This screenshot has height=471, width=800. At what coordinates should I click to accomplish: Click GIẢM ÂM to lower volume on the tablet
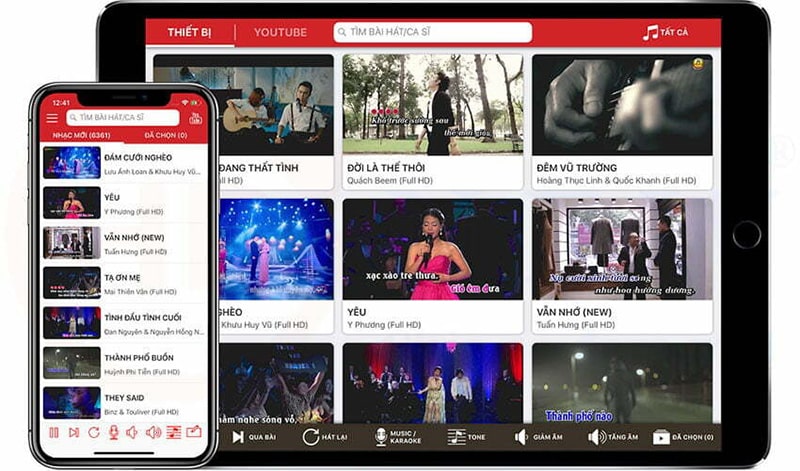coord(539,437)
